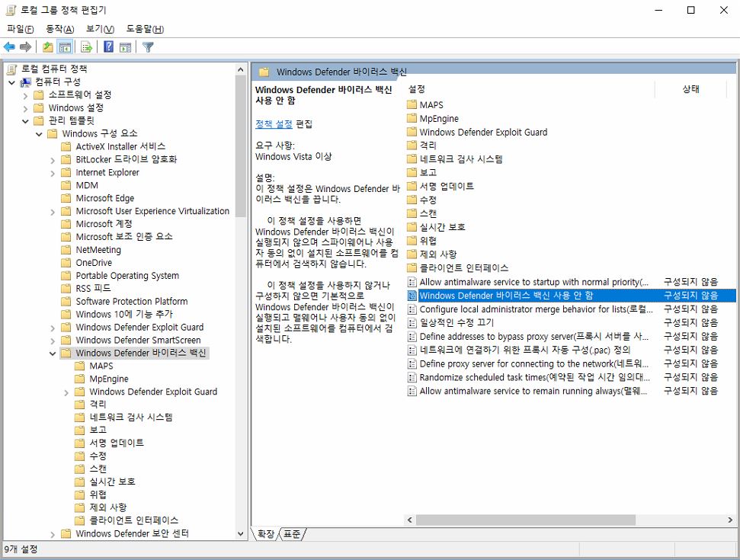Click the MAPS folder icon in settings list
740x560 pixels.
click(412, 104)
